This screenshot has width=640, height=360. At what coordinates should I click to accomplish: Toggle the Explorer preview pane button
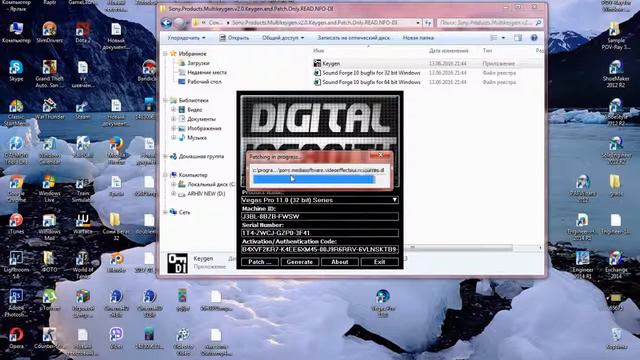pyautogui.click(x=518, y=38)
